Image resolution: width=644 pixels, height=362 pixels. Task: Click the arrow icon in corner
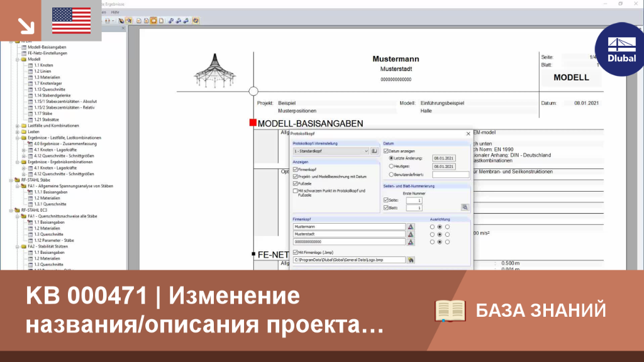click(26, 26)
